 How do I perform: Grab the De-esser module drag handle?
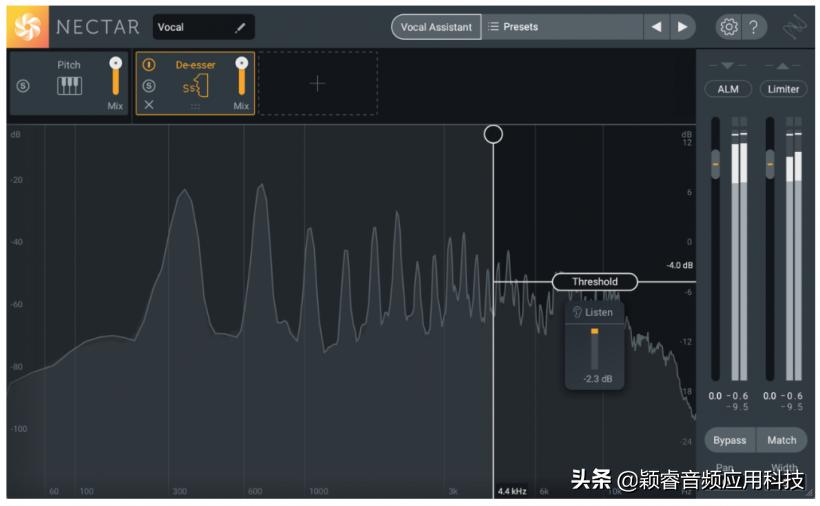(x=195, y=107)
